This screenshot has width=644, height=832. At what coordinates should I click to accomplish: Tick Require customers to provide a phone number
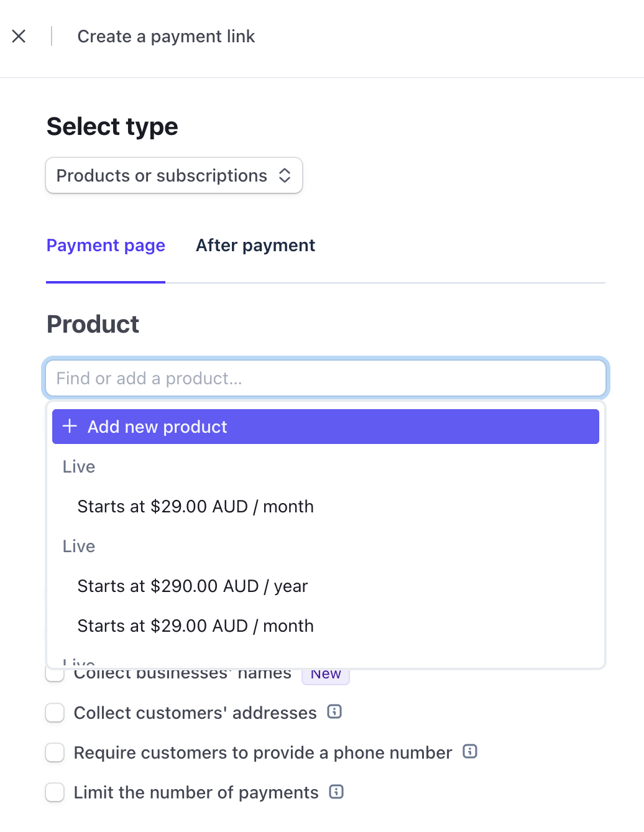click(x=55, y=752)
